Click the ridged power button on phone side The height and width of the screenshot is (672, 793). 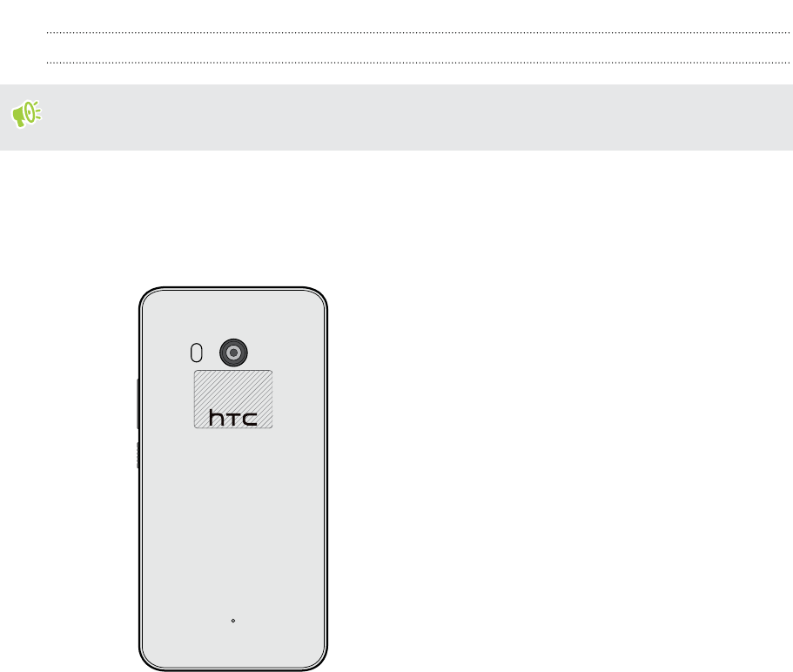[x=138, y=455]
